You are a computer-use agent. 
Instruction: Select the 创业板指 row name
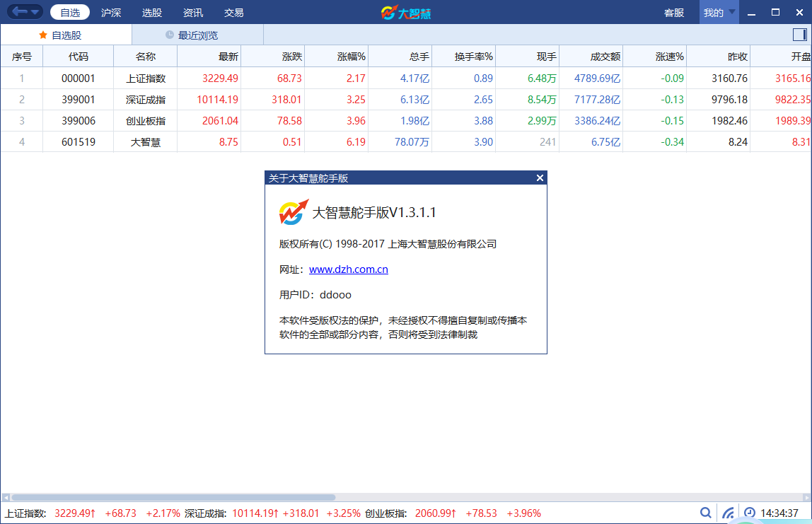point(146,121)
